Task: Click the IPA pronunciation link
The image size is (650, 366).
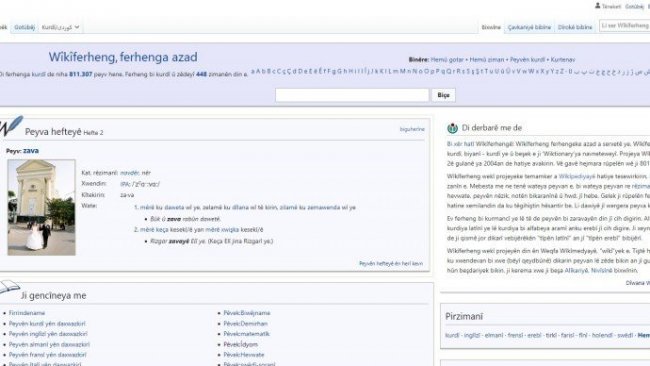Action: pos(125,184)
